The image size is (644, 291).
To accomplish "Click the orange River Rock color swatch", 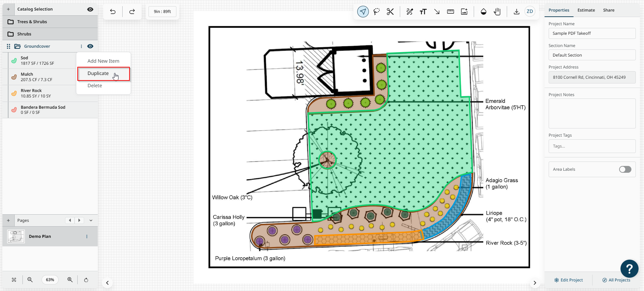I will tap(14, 93).
